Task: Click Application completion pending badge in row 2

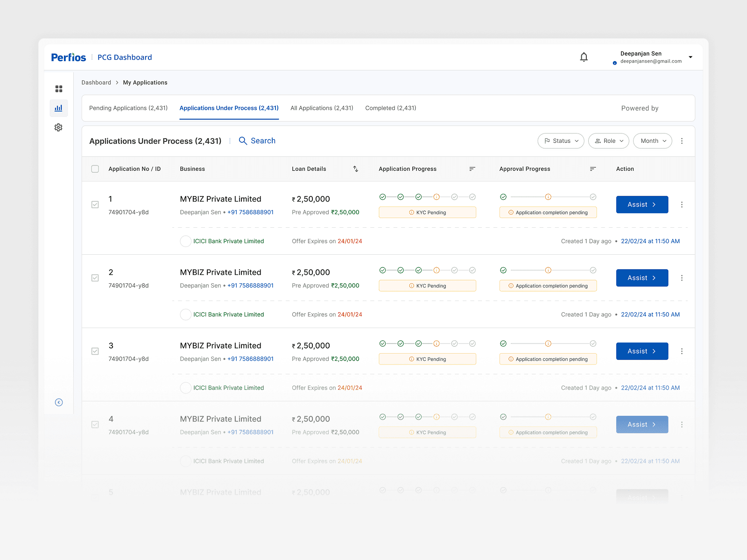Action: 548,286
